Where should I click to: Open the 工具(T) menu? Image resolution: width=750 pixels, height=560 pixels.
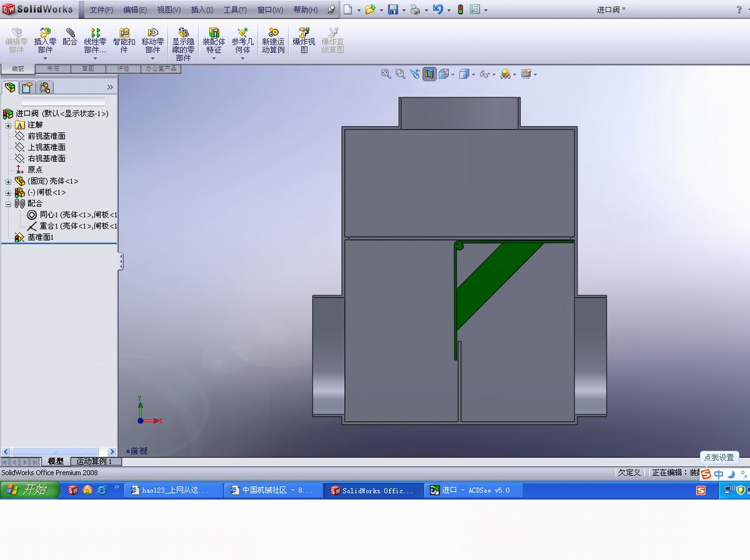(x=235, y=10)
